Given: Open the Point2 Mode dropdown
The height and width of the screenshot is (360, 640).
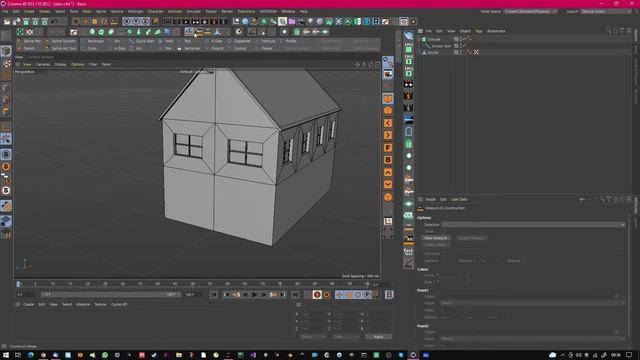Looking at the screenshot, I should tap(532, 339).
